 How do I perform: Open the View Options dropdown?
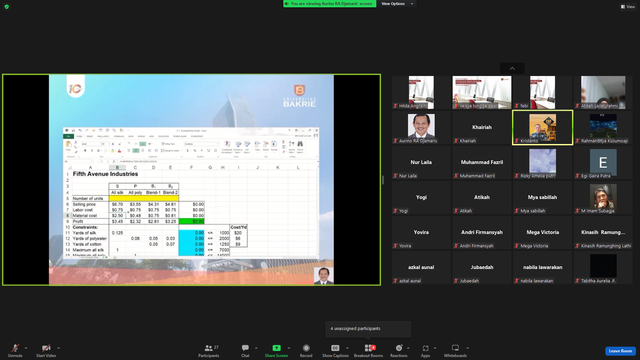[397, 4]
